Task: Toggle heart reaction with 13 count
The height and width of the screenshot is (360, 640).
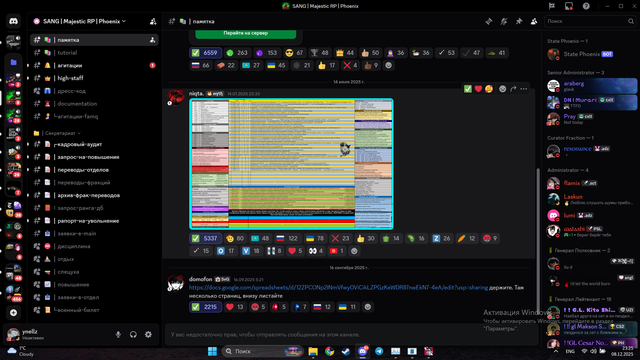Action: [x=235, y=307]
